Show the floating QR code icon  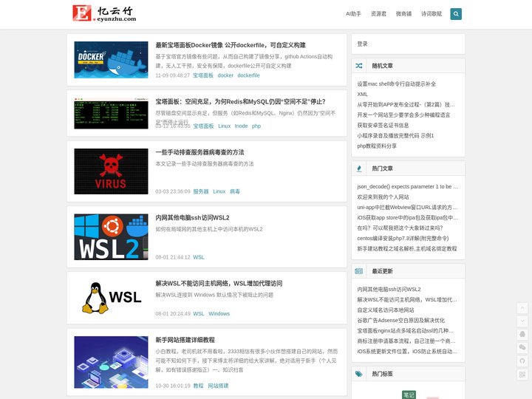522,374
